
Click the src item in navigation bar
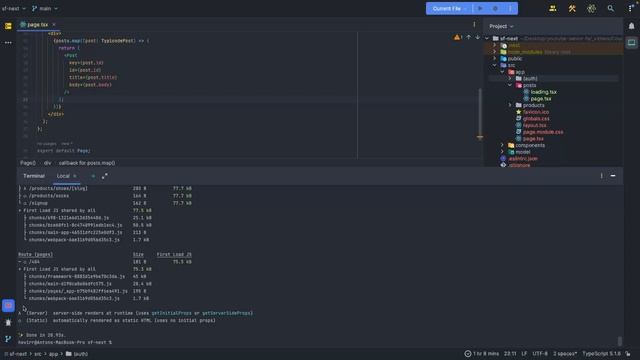point(38,354)
